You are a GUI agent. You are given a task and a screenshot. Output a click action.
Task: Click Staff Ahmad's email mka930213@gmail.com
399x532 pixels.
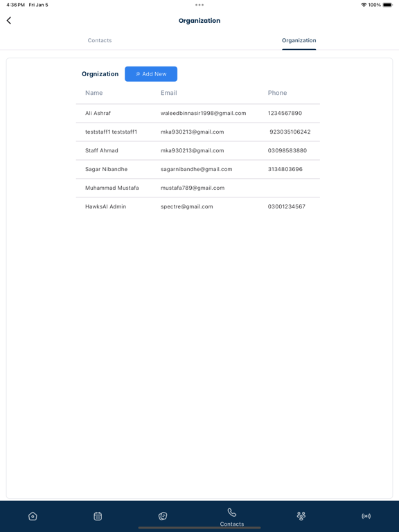(192, 150)
